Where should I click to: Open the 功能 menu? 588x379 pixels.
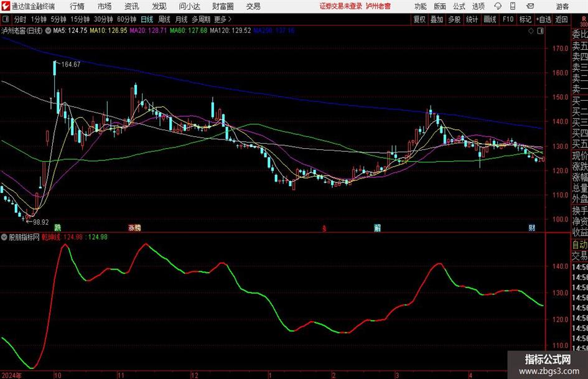tap(421, 6)
